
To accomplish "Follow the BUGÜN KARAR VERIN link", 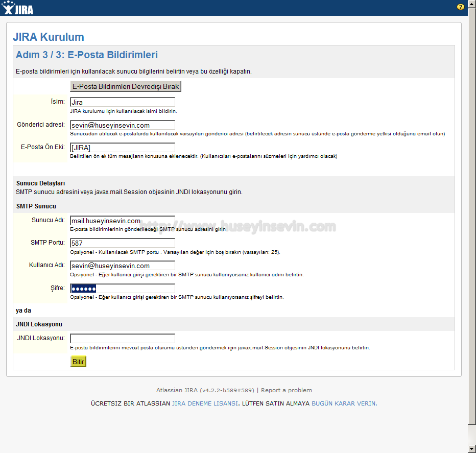I will [x=344, y=403].
